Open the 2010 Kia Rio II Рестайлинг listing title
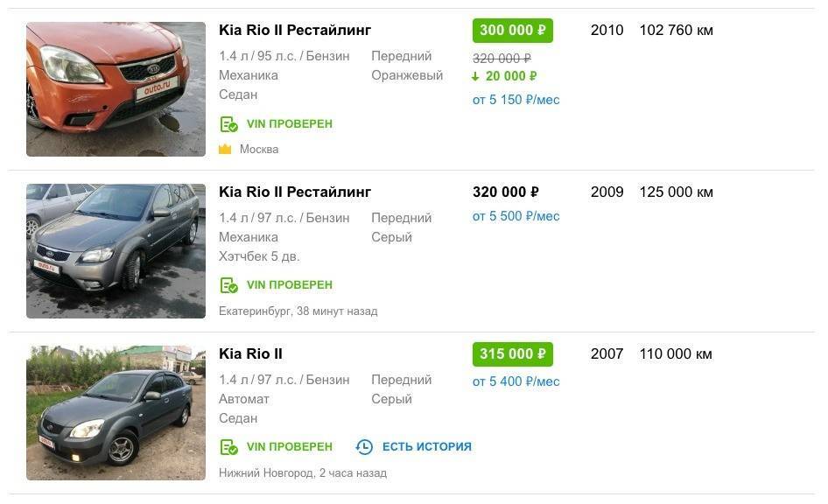 coord(295,31)
